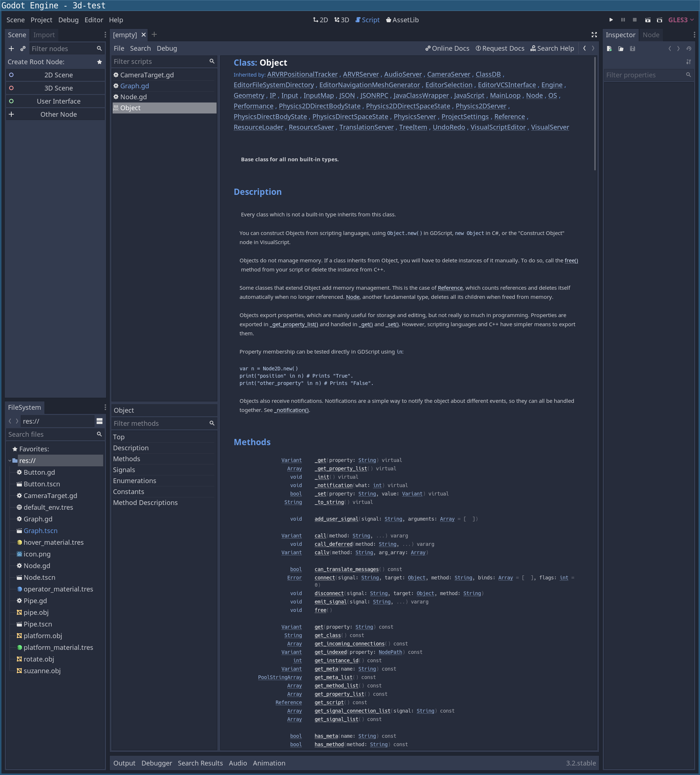The height and width of the screenshot is (775, 700).
Task: Create a new resource in the Inspector
Action: point(609,49)
